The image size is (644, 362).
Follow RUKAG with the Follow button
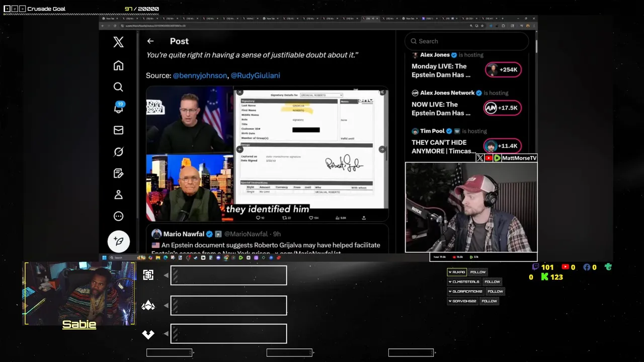(478, 272)
